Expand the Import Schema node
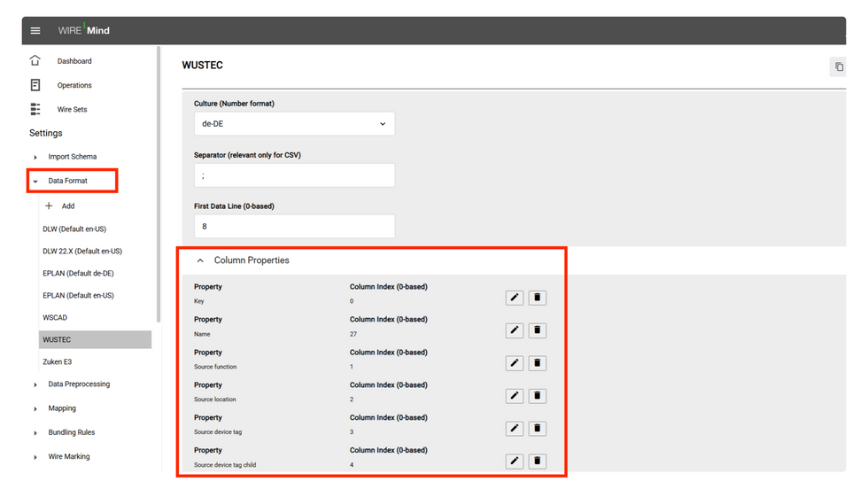868x489 pixels. 35,158
